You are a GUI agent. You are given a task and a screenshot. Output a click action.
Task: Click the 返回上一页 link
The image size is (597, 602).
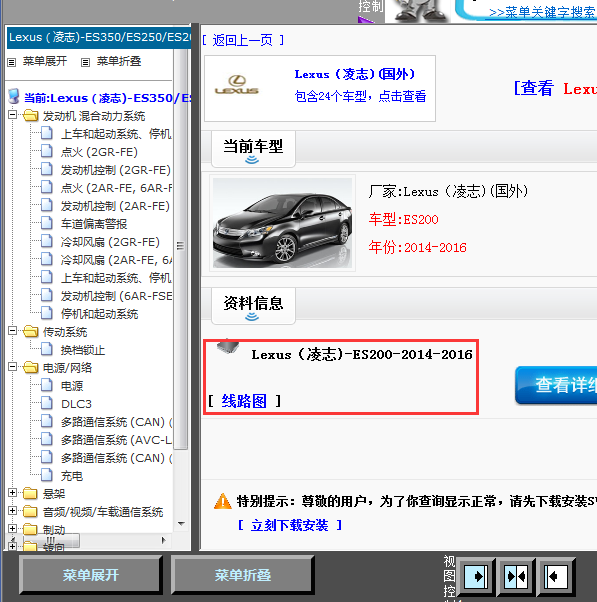(243, 40)
